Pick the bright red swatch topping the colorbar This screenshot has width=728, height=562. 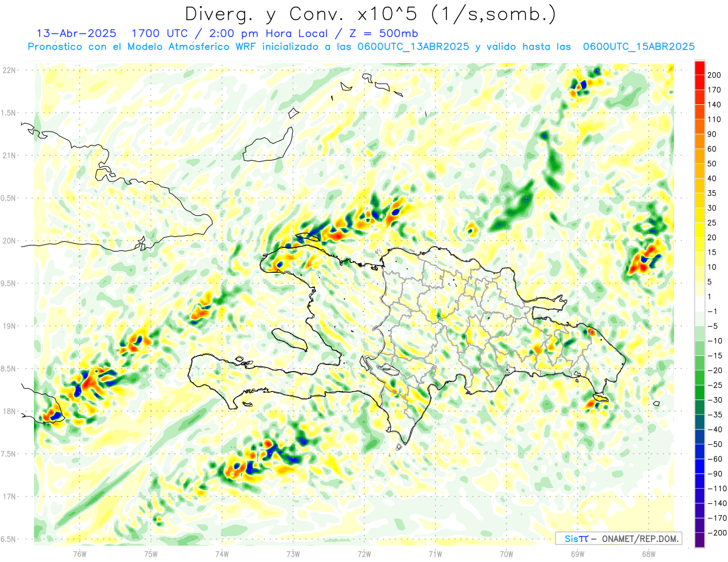pyautogui.click(x=699, y=68)
